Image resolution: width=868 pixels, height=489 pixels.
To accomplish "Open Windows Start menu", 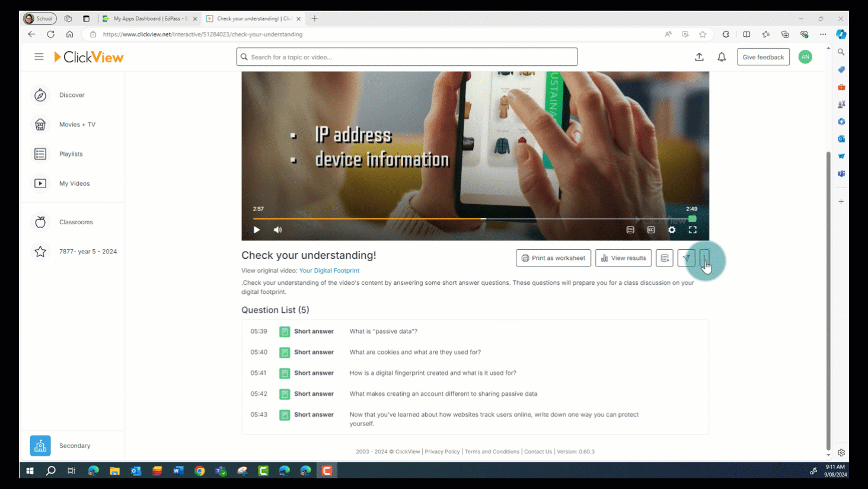I will [x=30, y=471].
